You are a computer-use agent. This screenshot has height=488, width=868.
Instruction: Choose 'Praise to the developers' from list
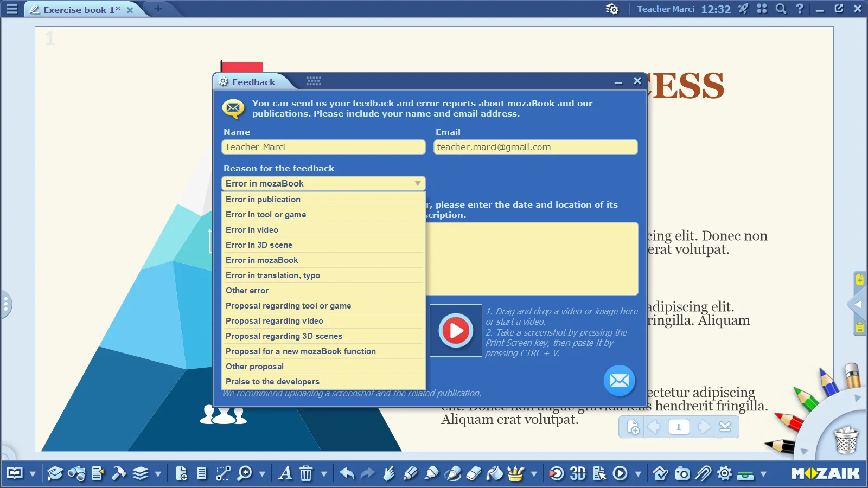pos(272,382)
